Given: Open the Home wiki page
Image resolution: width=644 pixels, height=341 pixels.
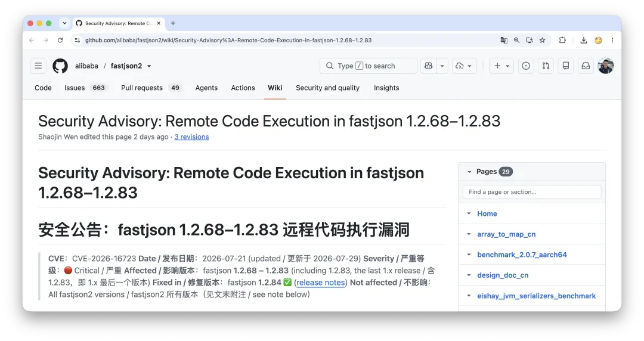Looking at the screenshot, I should click(487, 213).
